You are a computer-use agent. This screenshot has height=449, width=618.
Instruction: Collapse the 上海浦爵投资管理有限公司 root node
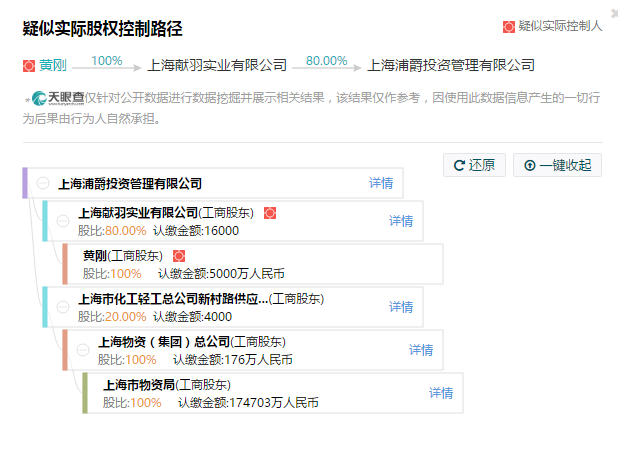coord(42,183)
